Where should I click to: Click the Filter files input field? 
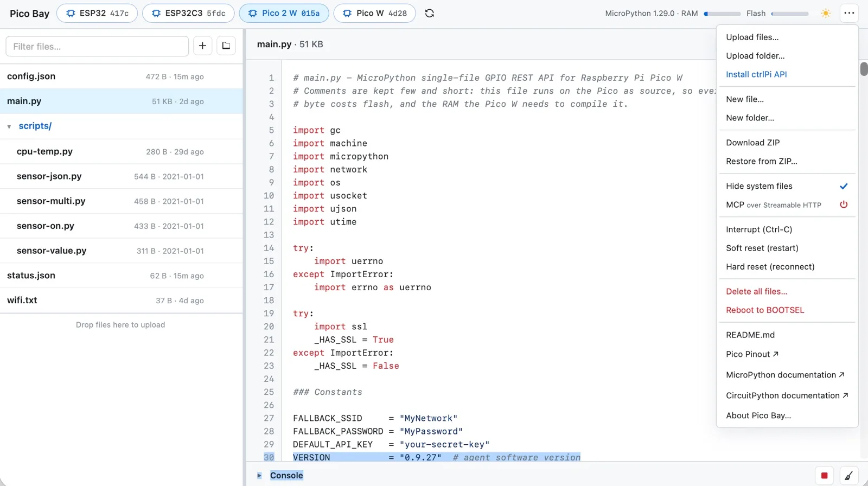(97, 46)
